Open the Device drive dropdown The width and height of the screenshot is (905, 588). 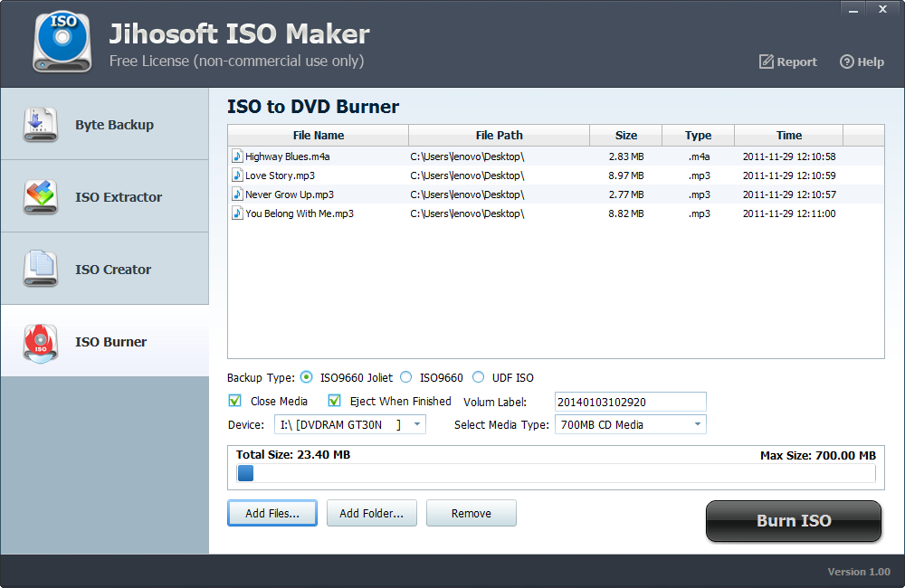pos(349,424)
